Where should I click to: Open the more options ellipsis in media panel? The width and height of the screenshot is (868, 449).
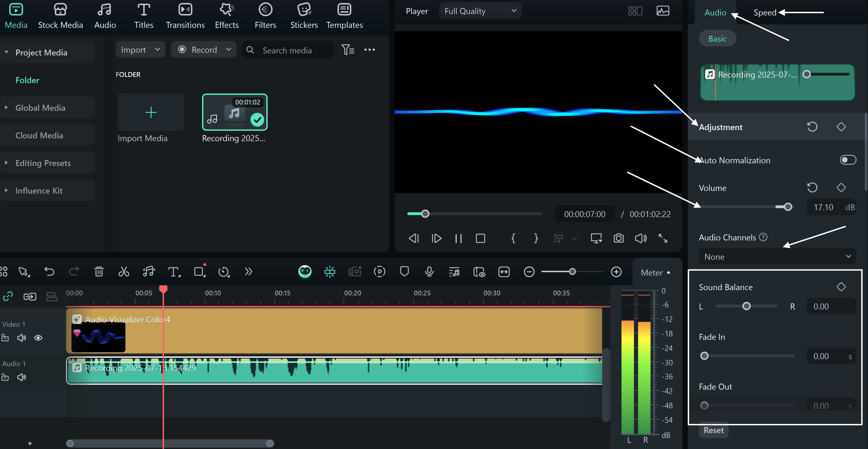click(x=369, y=50)
